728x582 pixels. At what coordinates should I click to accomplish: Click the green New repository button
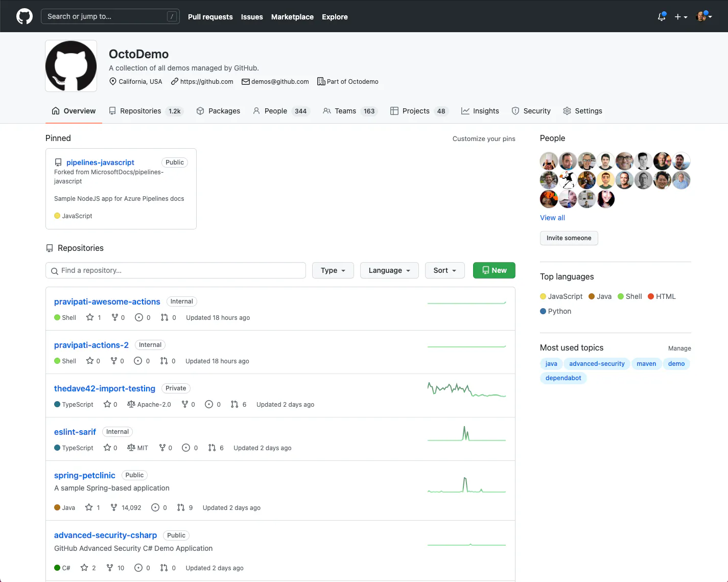494,270
